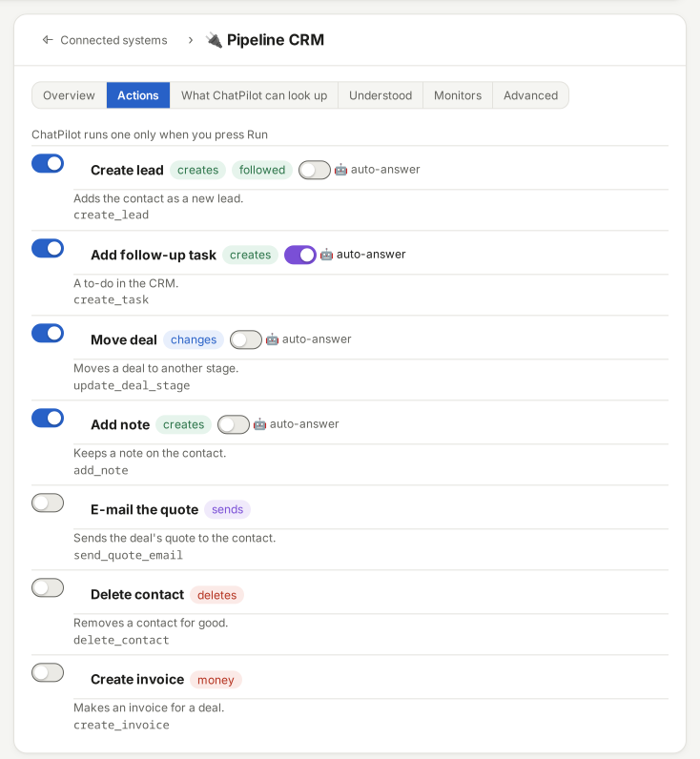This screenshot has height=759, width=700.
Task: Go to the Understood tab
Action: tap(381, 95)
